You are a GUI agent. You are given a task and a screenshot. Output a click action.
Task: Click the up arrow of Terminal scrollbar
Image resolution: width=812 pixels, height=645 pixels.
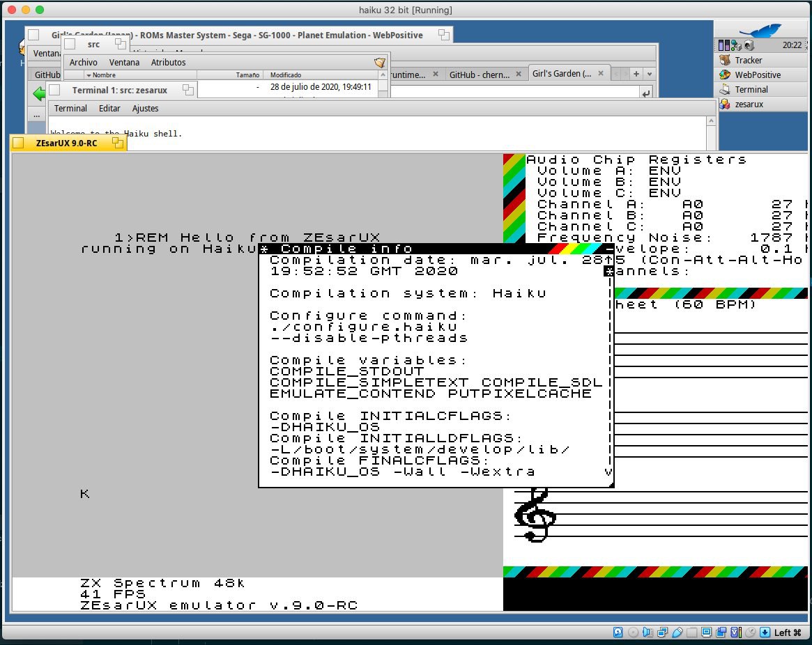click(x=711, y=121)
